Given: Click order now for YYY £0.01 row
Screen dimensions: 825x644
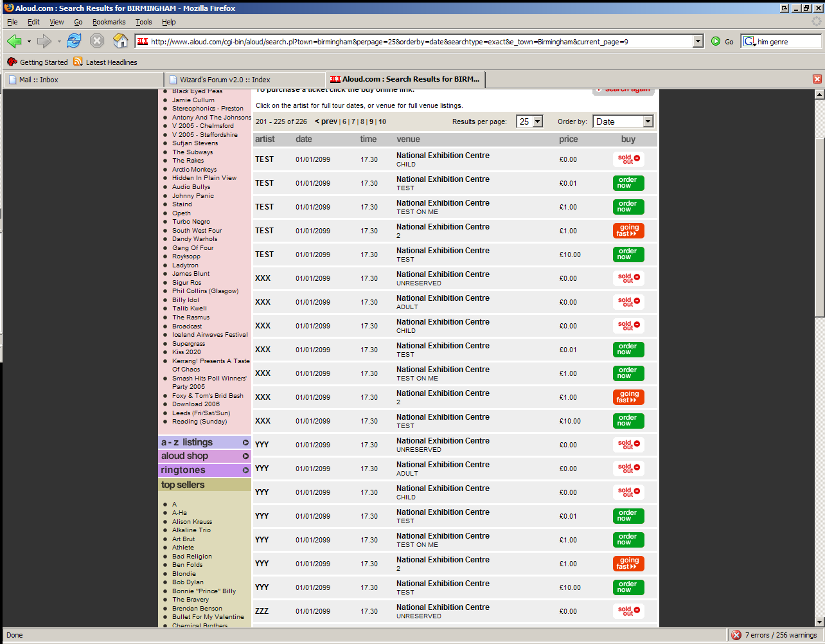Looking at the screenshot, I should click(x=628, y=516).
